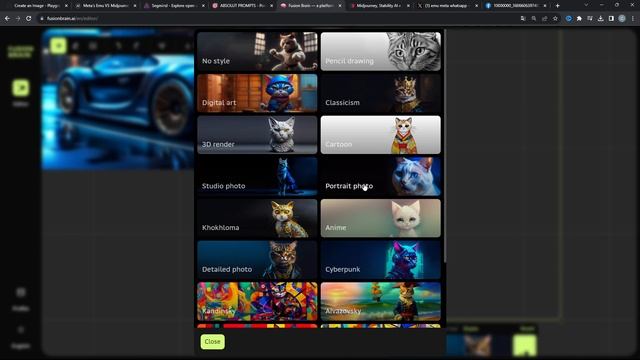Reload the Fusion Brain page
Image resolution: width=640 pixels, height=360 pixels.
[x=29, y=18]
